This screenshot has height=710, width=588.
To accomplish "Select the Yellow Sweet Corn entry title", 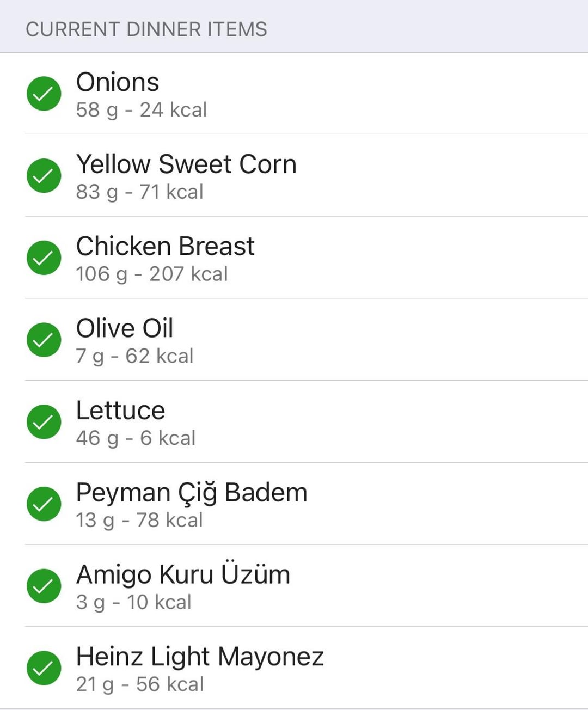I will [x=186, y=164].
